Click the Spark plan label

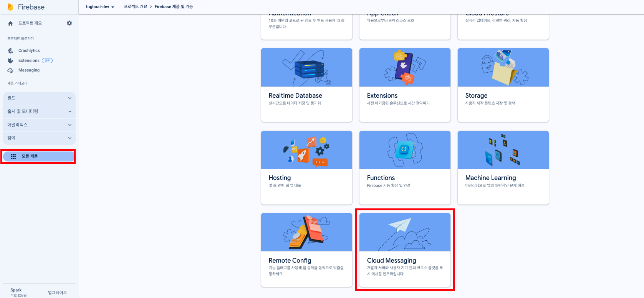click(x=16, y=290)
